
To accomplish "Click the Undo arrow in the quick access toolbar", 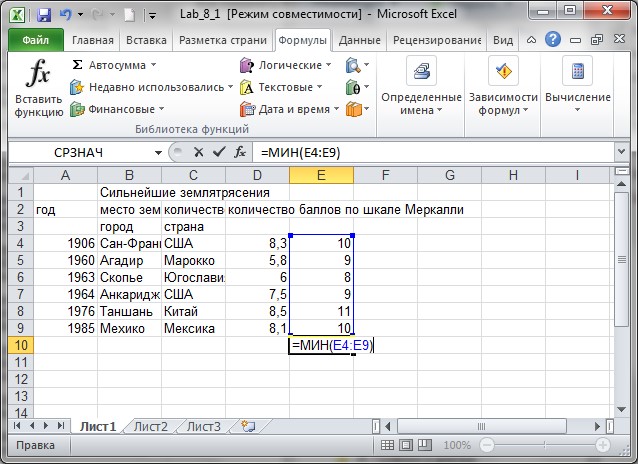I will pyautogui.click(x=66, y=15).
